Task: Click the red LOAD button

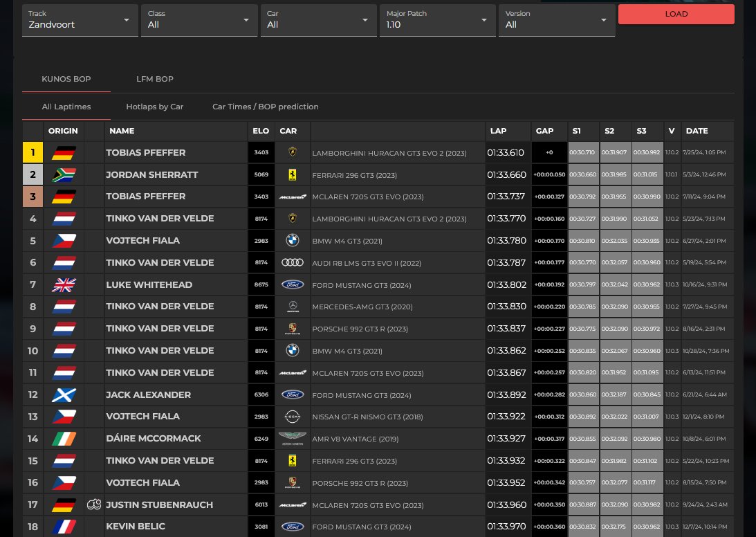Action: coord(676,14)
